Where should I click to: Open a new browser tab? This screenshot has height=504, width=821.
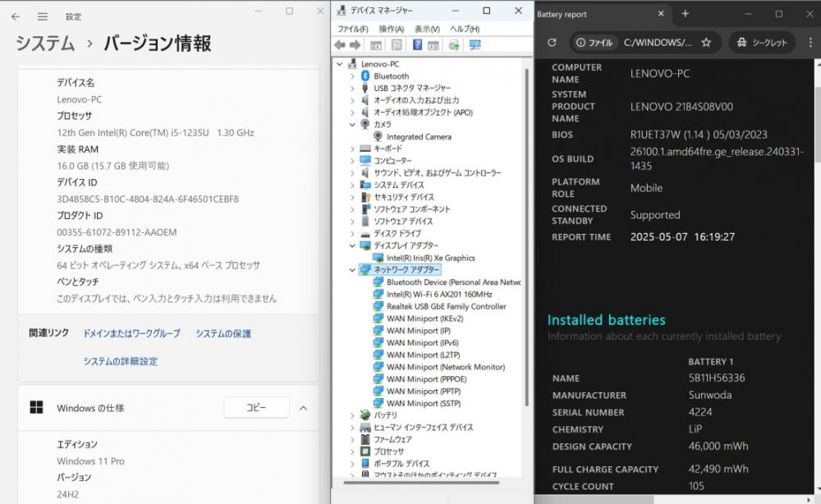[685, 14]
